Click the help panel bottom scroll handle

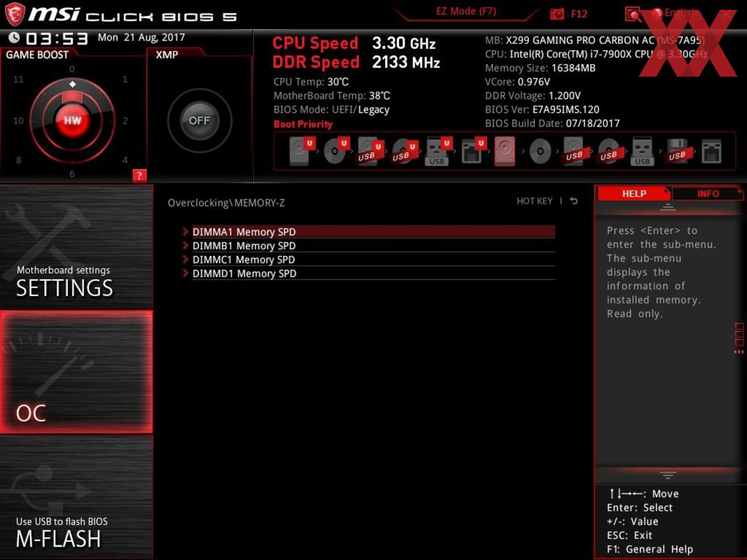668,475
